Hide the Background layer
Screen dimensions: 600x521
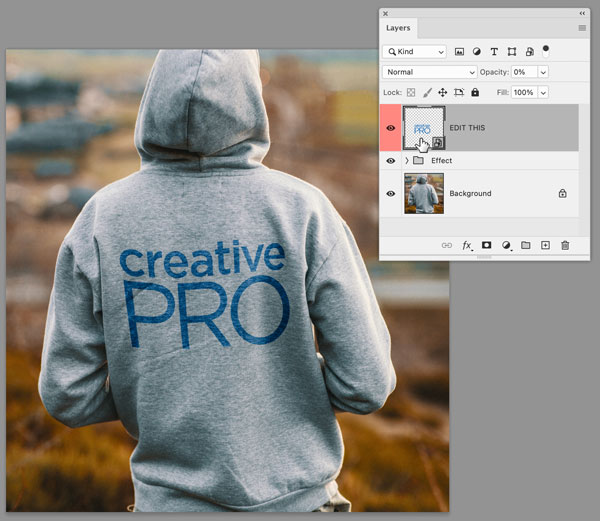(390, 194)
